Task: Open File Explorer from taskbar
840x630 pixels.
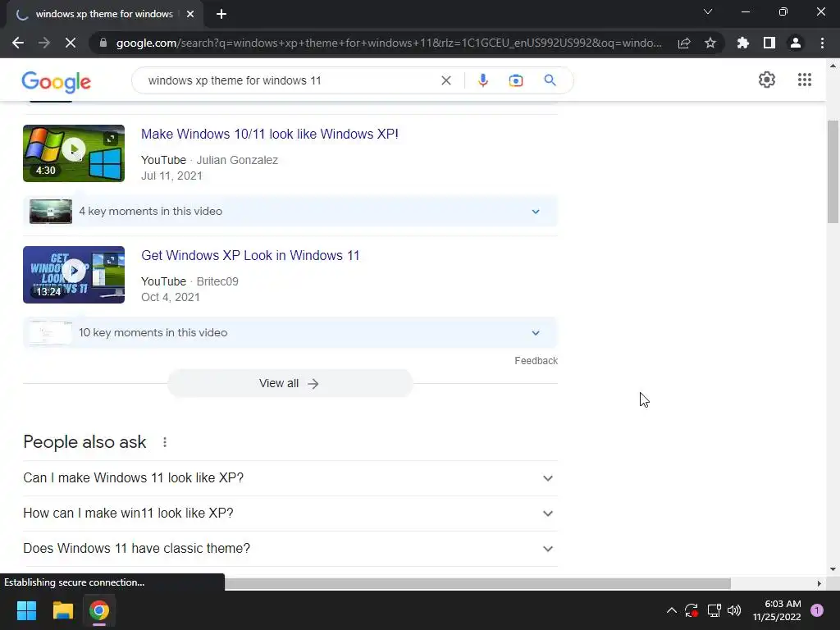Action: pos(62,610)
